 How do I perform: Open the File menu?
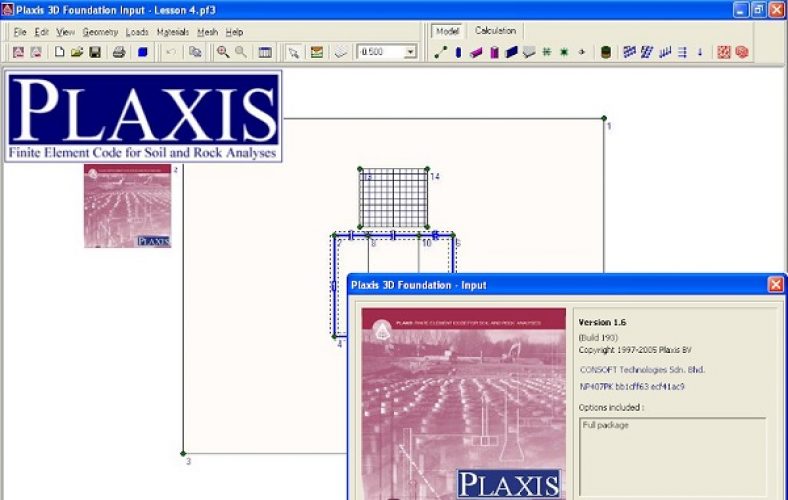pyautogui.click(x=20, y=32)
